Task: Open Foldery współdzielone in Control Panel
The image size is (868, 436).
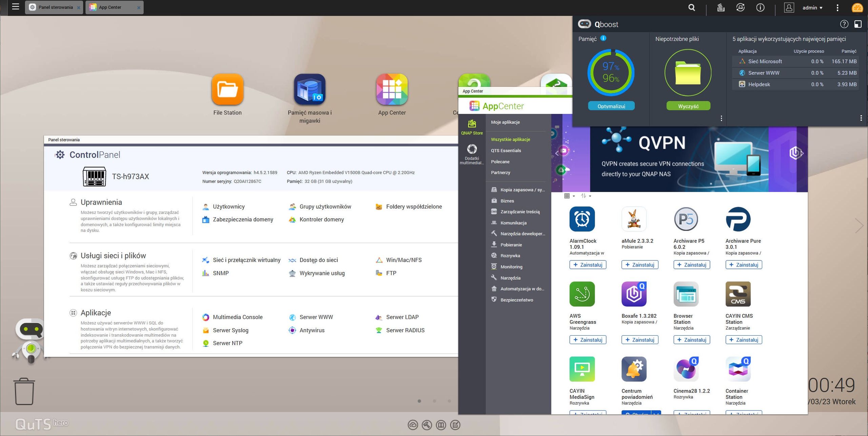Action: point(409,206)
